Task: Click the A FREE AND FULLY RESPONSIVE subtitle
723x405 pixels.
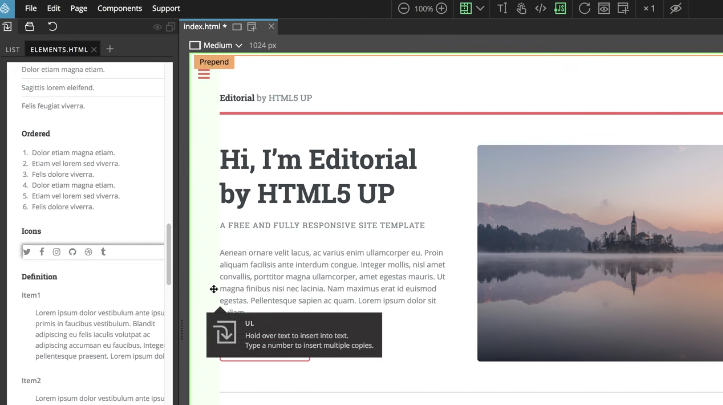Action: 322,225
